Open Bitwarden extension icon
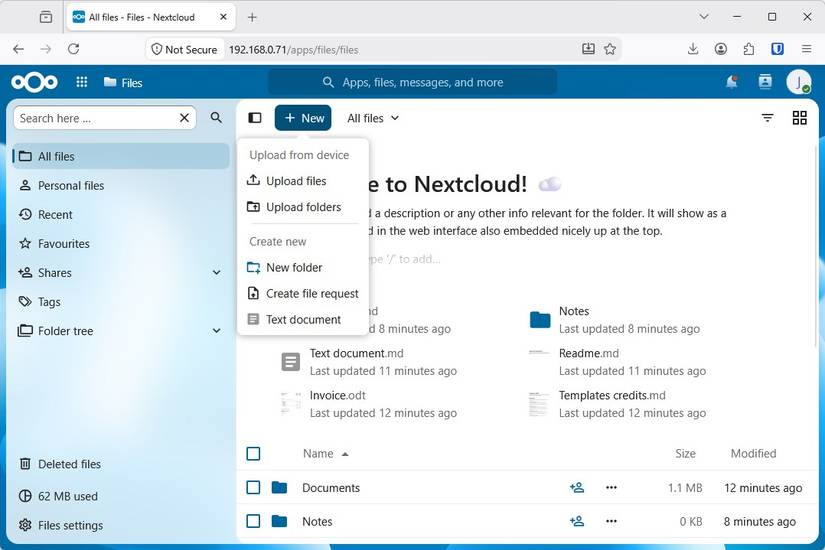This screenshot has height=550, width=825. coord(777,49)
